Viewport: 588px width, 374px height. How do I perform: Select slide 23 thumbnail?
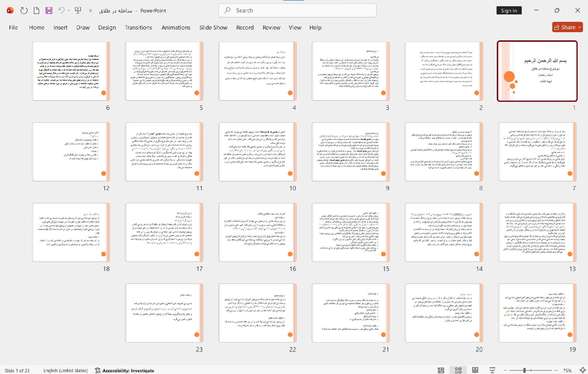pos(164,313)
